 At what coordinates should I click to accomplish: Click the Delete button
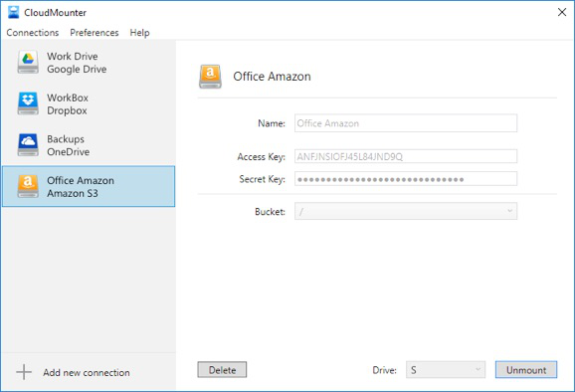coord(222,370)
